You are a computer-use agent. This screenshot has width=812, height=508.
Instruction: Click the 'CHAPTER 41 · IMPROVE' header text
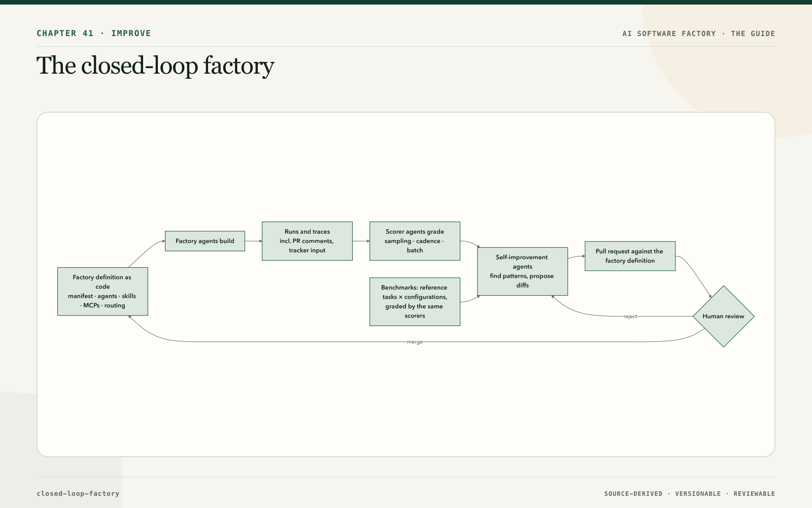click(x=94, y=33)
